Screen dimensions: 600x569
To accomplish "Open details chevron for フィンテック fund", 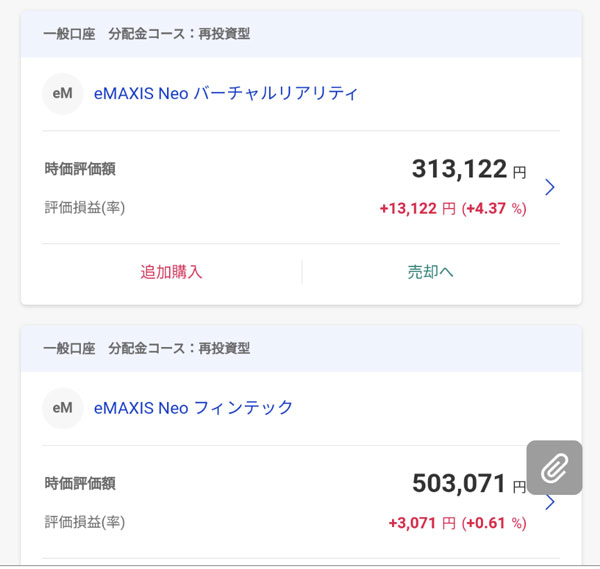I will point(549,502).
